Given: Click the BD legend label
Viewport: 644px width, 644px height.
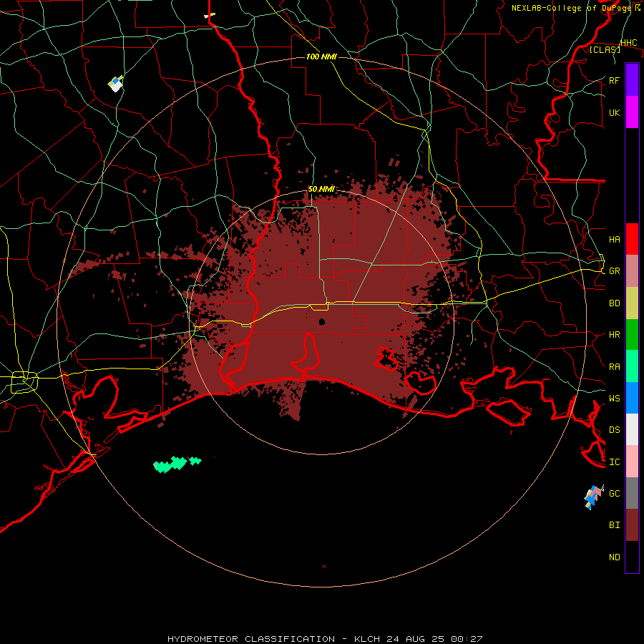Looking at the screenshot, I should [x=614, y=303].
